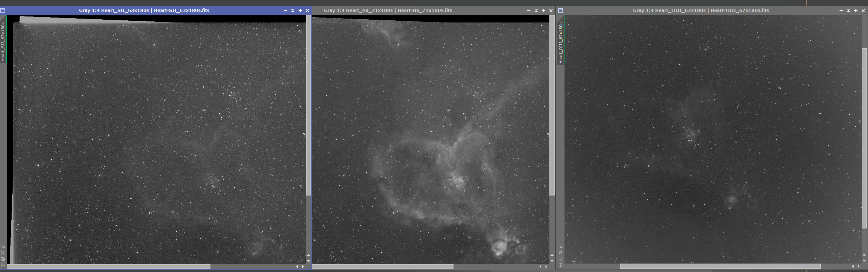The height and width of the screenshot is (272, 868).
Task: Click the overlapping squares icon in SII window
Action: (x=3, y=259)
